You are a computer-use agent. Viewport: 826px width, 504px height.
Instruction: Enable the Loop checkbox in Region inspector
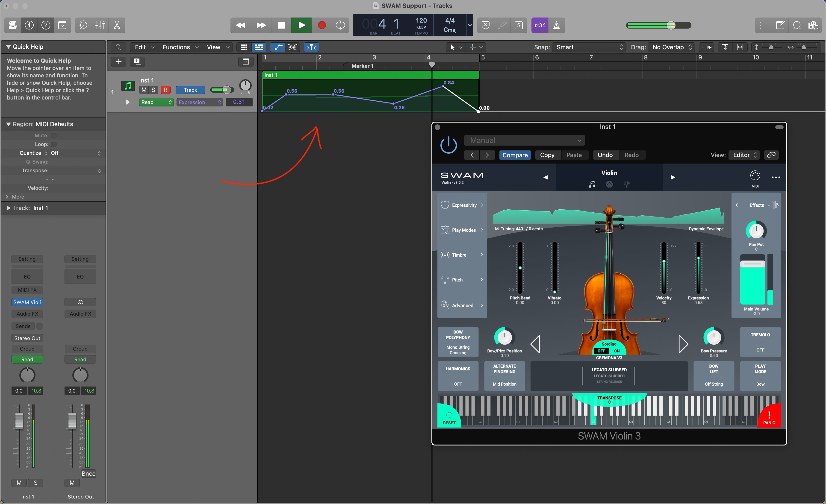click(x=54, y=144)
